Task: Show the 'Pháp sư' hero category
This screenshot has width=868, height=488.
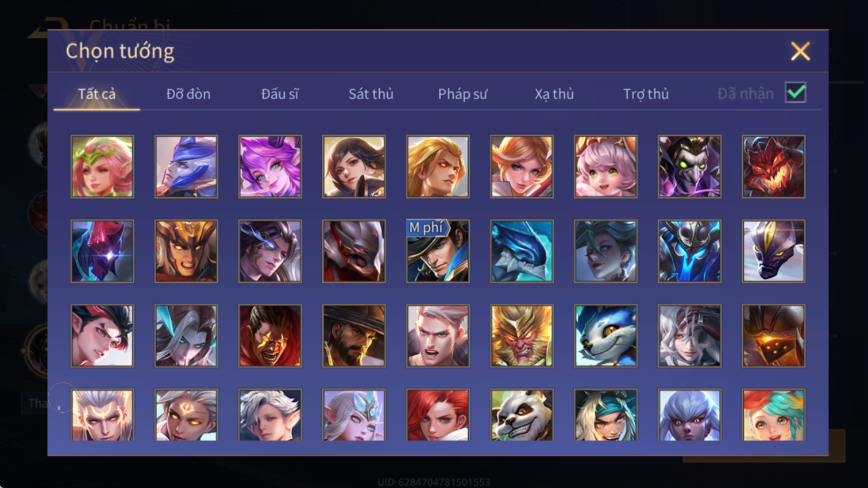Action: click(462, 94)
